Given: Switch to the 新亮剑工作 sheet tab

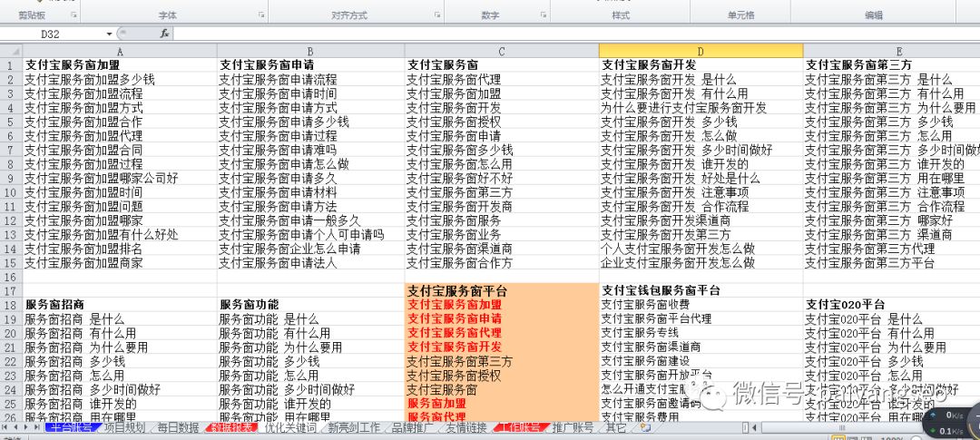Looking at the screenshot, I should [x=354, y=428].
